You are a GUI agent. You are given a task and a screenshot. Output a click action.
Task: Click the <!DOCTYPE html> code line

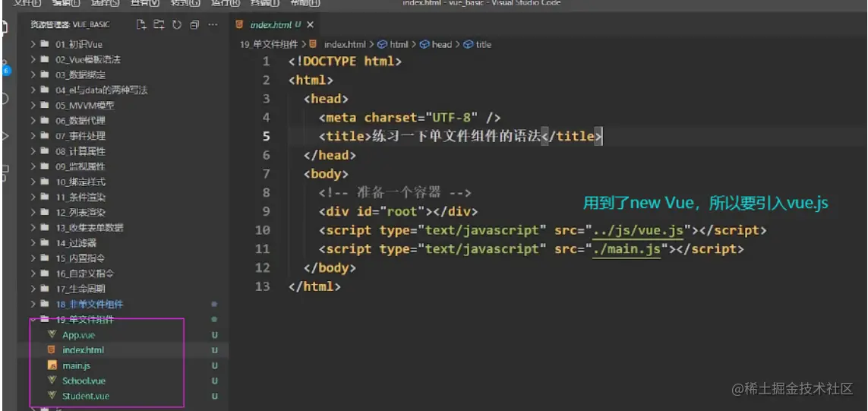click(x=345, y=61)
